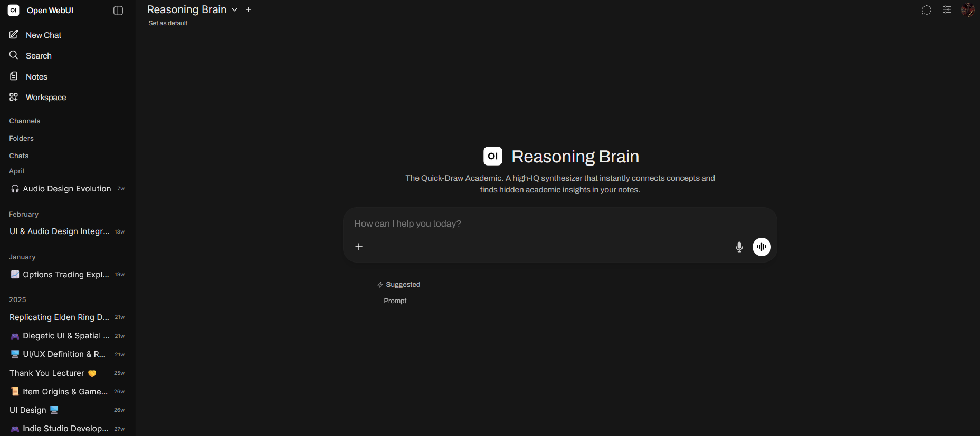Screen dimensions: 980x436
Task: Click the Suggested label with lightning icon
Action: pyautogui.click(x=399, y=285)
